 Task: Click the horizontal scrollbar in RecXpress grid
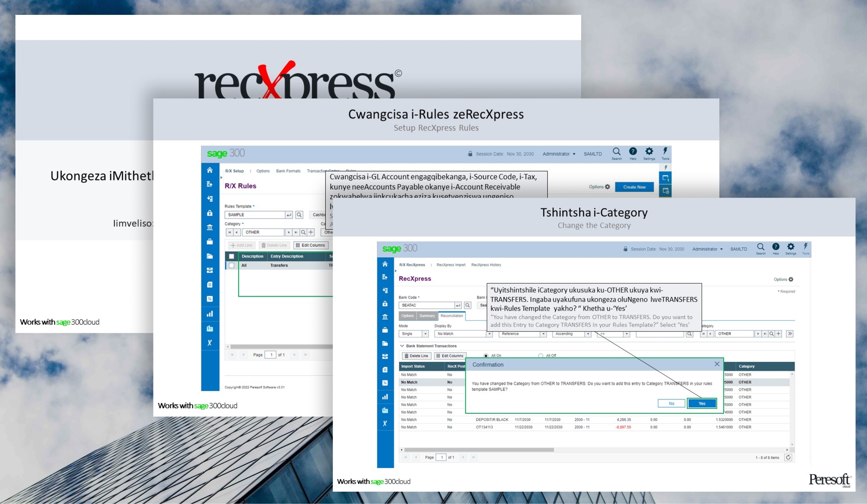(x=479, y=450)
